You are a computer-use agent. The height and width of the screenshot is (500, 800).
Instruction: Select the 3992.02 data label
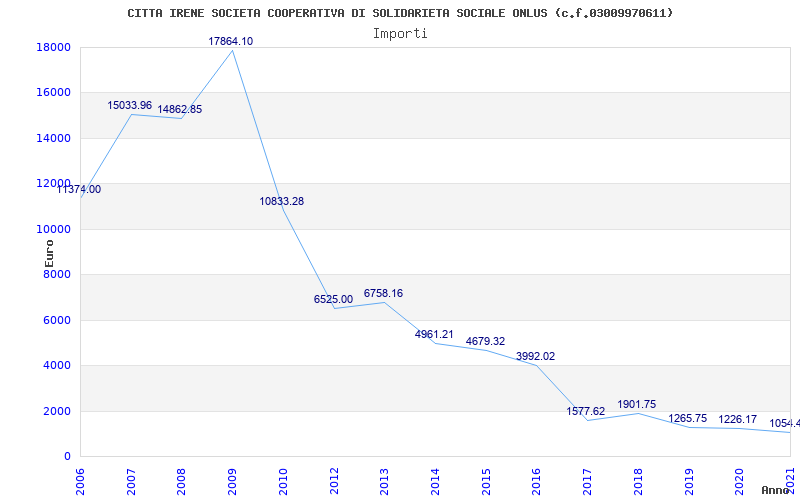(x=535, y=356)
